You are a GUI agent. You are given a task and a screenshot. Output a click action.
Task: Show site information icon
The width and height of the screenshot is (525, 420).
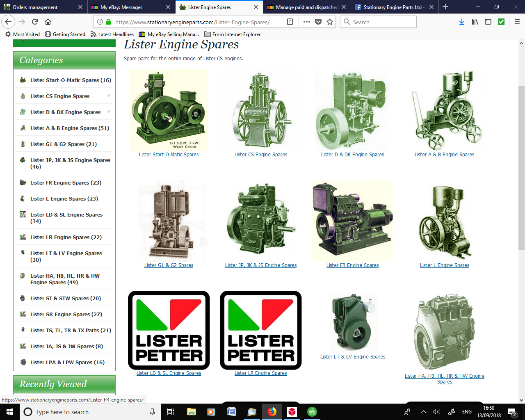(x=100, y=22)
